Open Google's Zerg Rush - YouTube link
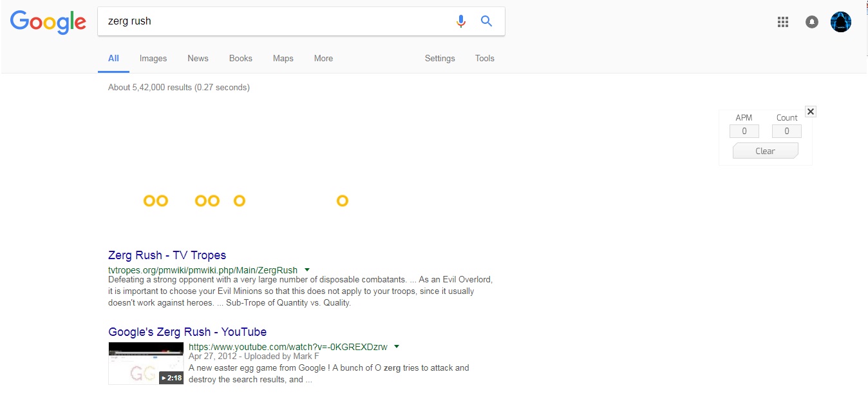Image resolution: width=868 pixels, height=401 pixels. (187, 332)
